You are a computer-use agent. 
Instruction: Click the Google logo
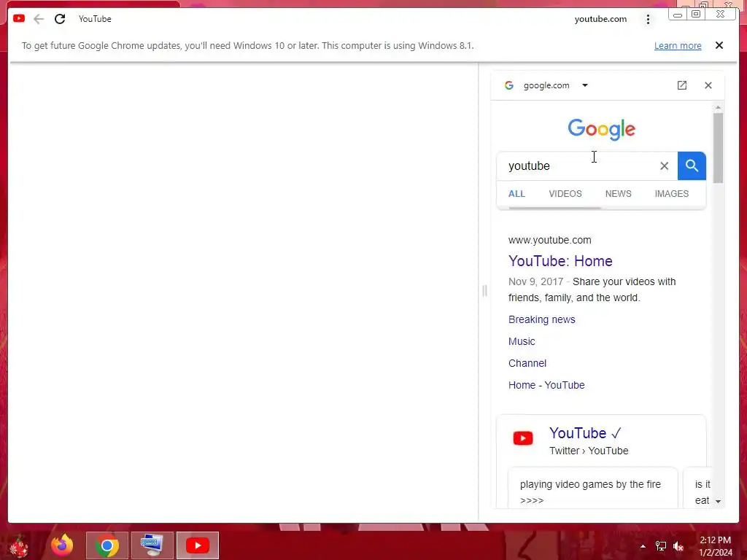[x=601, y=129]
